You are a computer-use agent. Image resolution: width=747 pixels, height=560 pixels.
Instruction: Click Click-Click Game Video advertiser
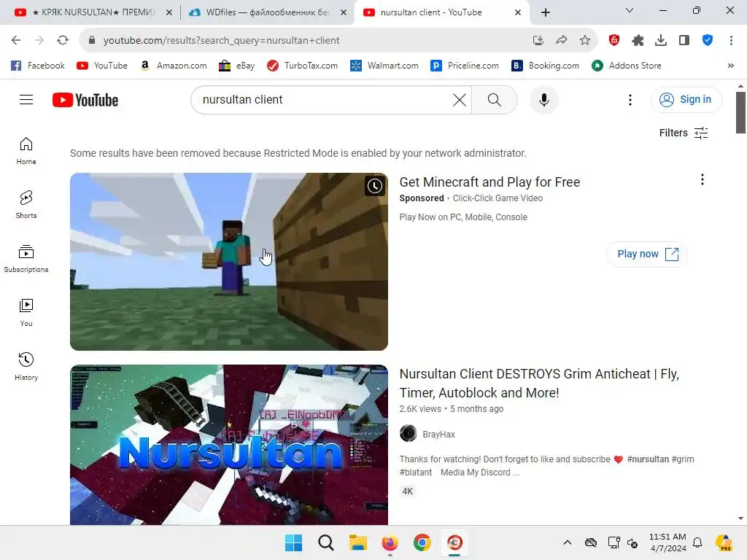(x=498, y=198)
